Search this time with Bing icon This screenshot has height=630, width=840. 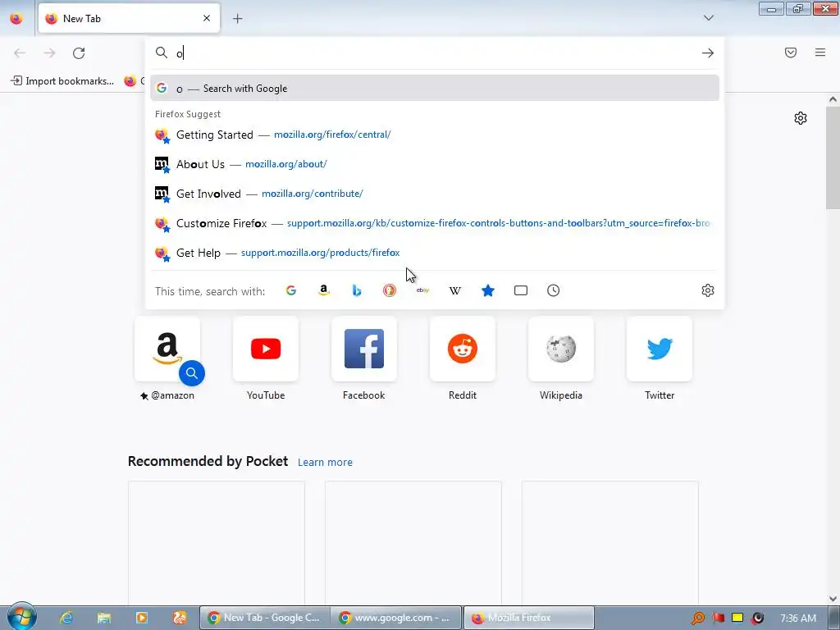357,290
